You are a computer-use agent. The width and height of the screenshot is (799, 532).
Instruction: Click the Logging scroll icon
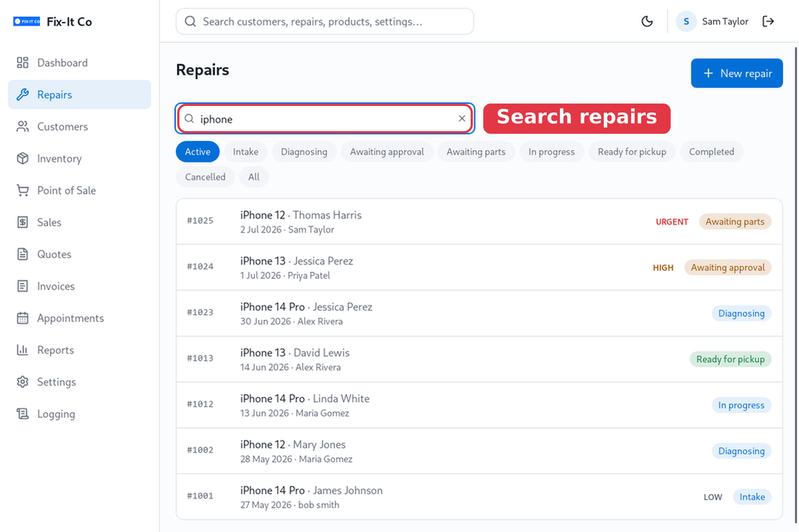[23, 414]
